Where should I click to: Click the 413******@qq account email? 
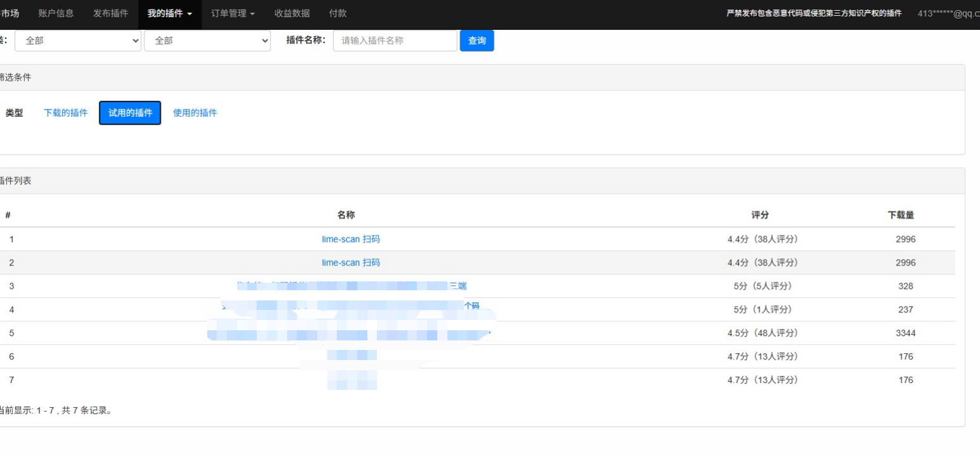(x=948, y=13)
